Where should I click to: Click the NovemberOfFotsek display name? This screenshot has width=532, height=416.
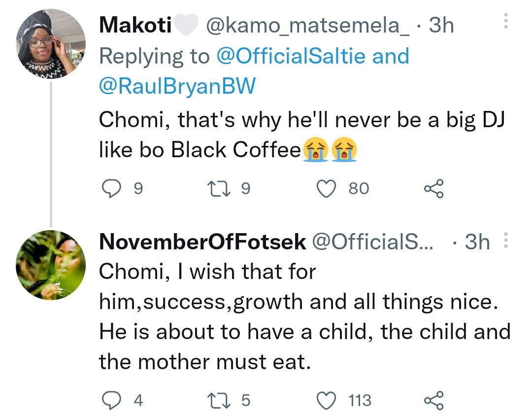(x=202, y=242)
